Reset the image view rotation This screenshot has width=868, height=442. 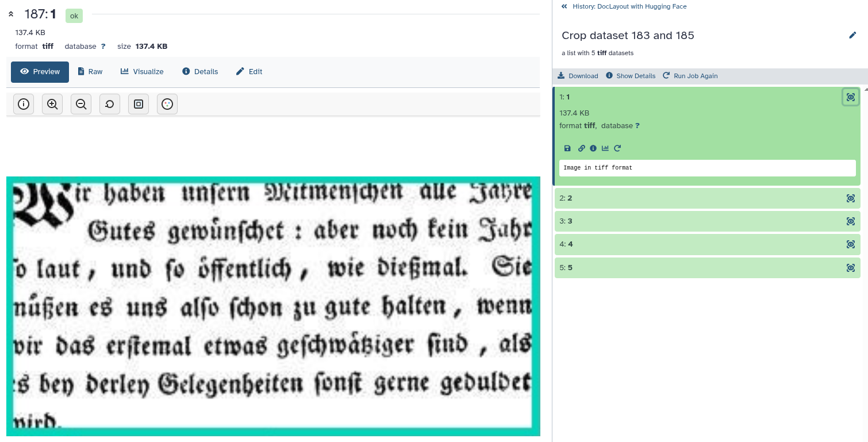click(x=109, y=104)
